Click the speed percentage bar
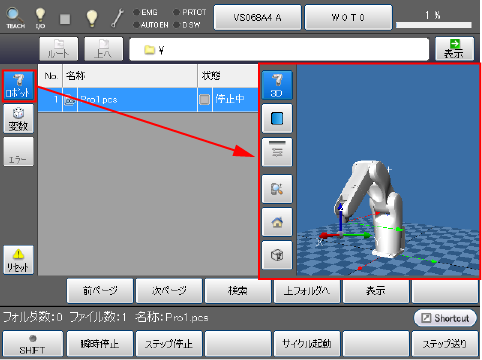 434,25
